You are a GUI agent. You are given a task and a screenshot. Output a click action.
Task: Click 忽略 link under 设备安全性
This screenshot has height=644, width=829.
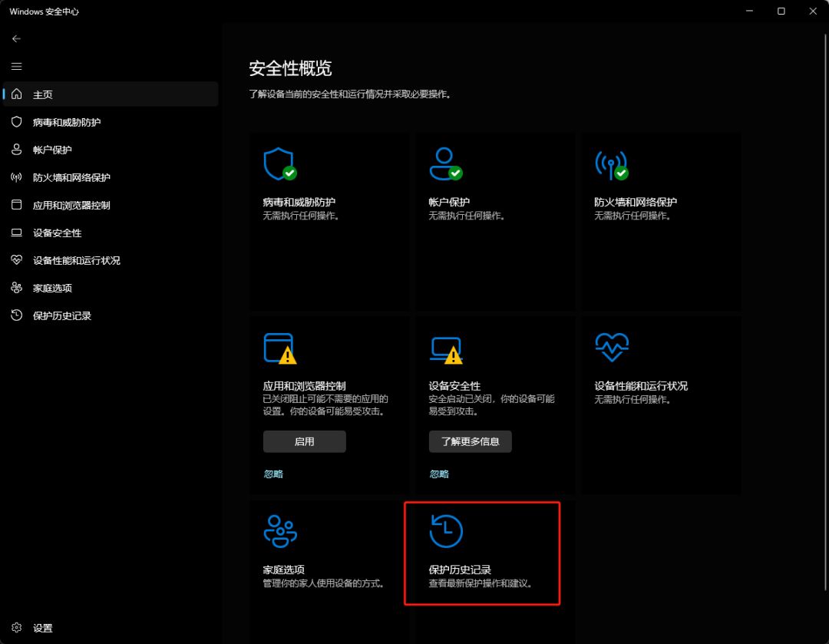click(439, 474)
